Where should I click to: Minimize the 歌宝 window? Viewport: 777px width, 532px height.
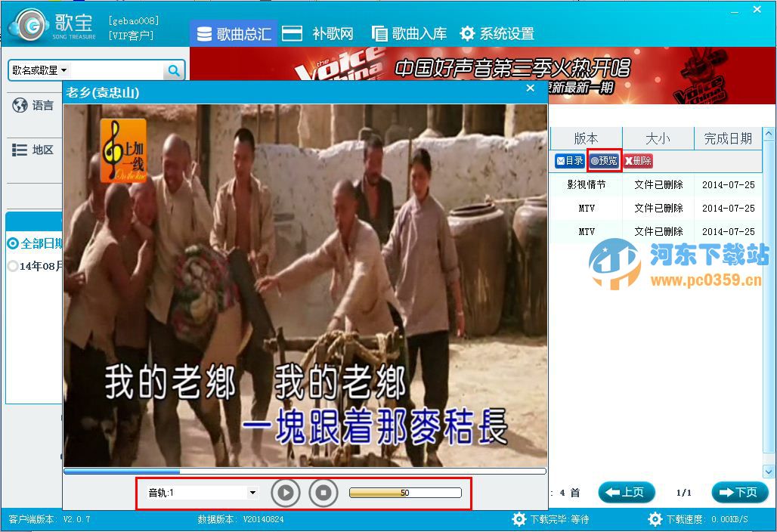(735, 11)
